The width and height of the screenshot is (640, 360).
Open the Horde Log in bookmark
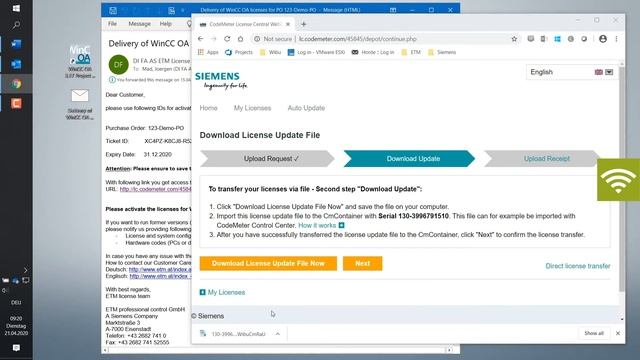pyautogui.click(x=373, y=52)
